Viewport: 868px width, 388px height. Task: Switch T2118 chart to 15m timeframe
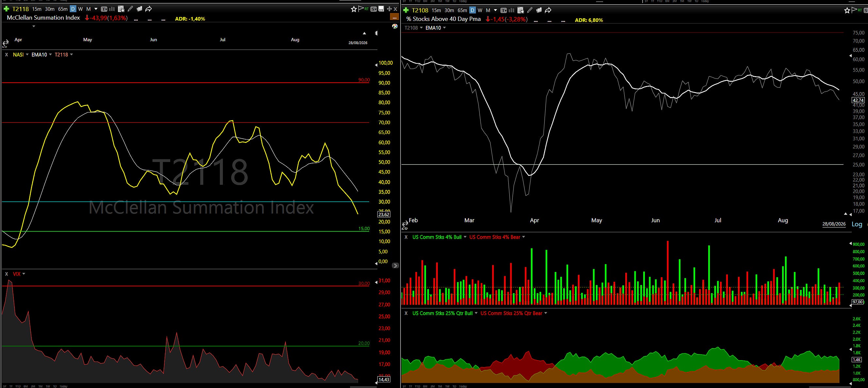(x=37, y=9)
